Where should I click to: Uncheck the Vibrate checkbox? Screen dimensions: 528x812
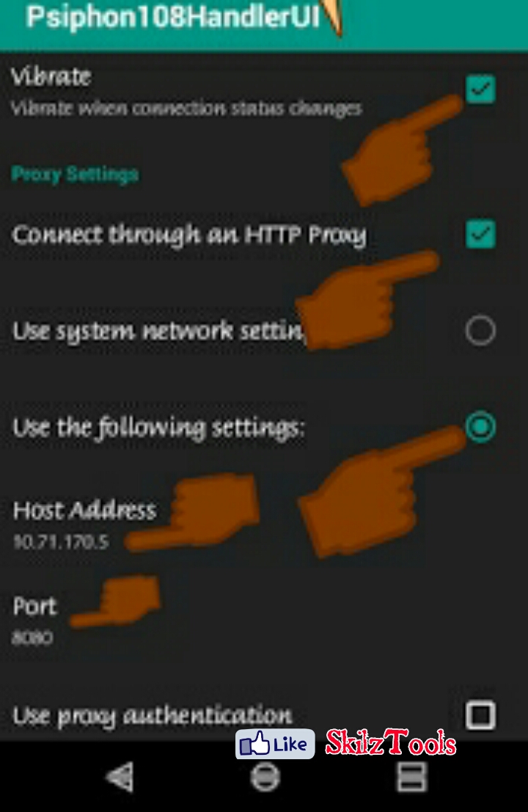(x=480, y=89)
